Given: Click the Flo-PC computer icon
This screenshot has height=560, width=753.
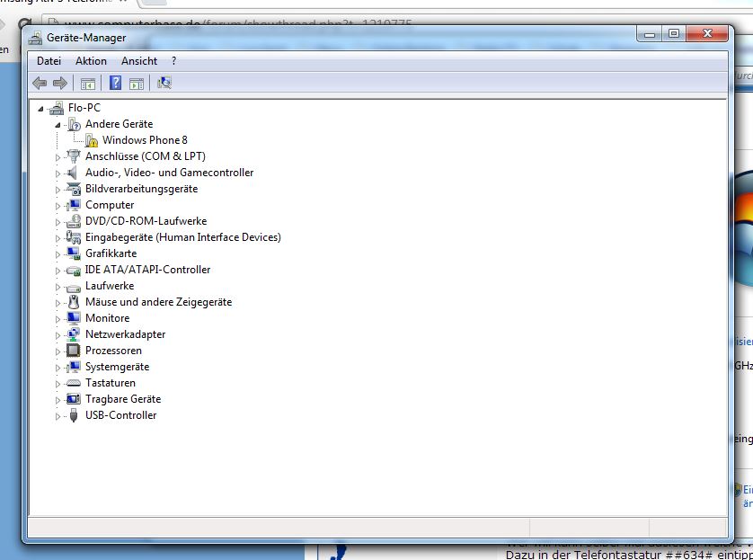Looking at the screenshot, I should tap(57, 108).
